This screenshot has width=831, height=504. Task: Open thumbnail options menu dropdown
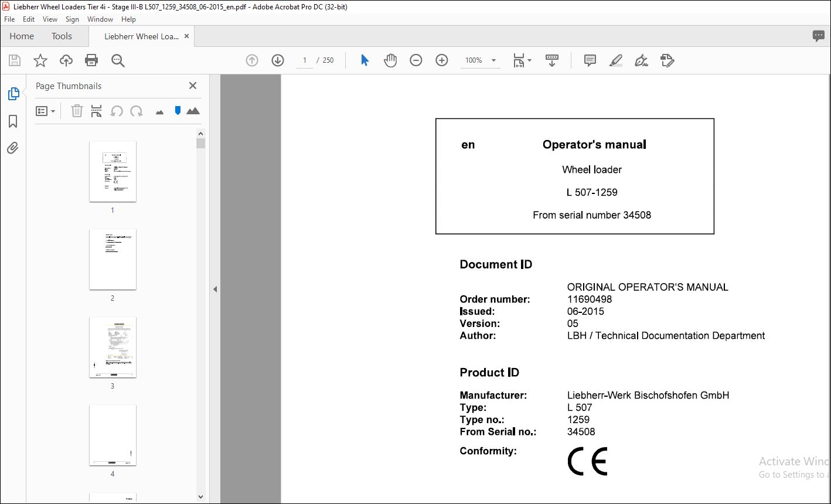(x=45, y=111)
